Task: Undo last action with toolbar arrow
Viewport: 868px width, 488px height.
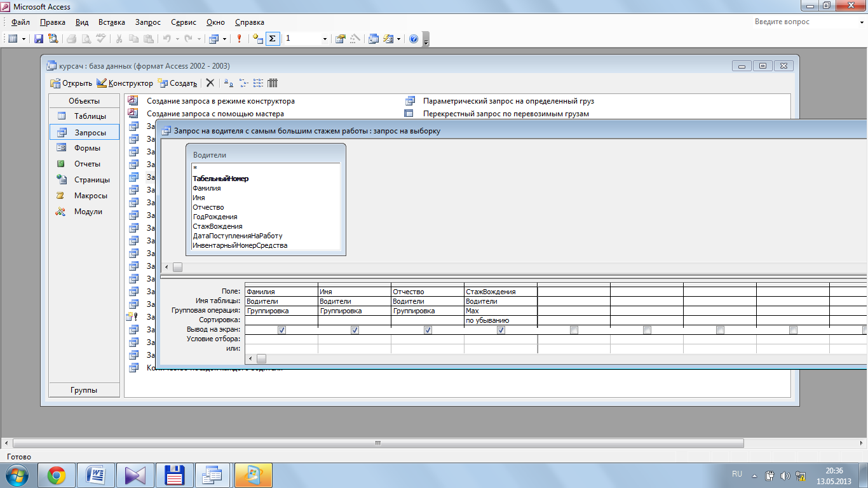Action: click(166, 39)
